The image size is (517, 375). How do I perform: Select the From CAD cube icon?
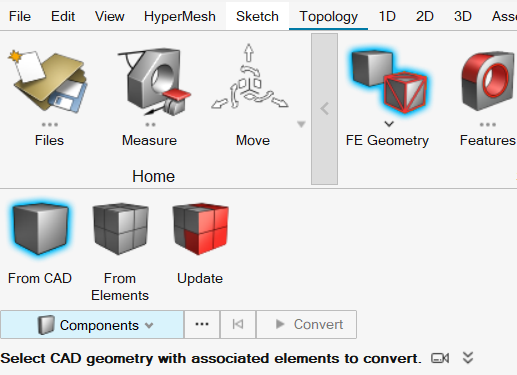40,229
